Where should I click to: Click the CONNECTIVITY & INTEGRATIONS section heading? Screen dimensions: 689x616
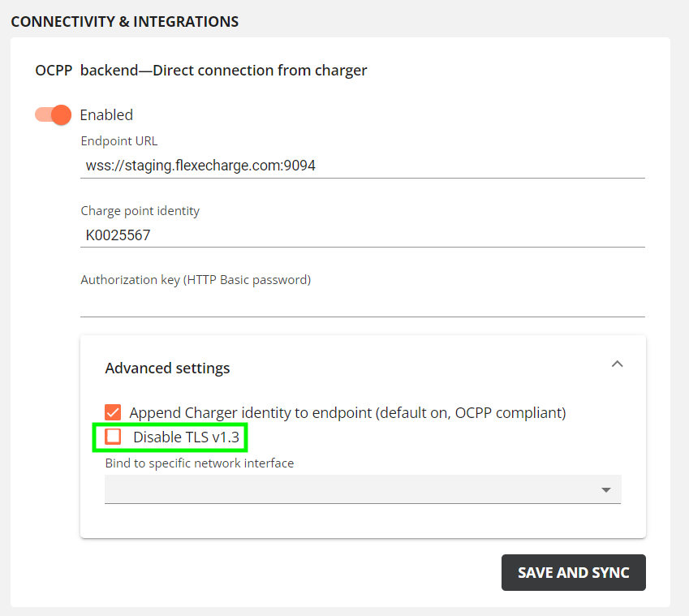[x=125, y=22]
